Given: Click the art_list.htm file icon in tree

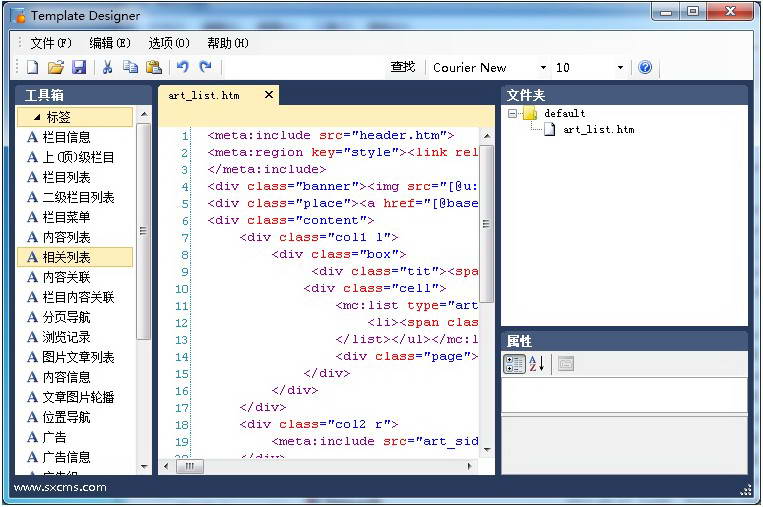Looking at the screenshot, I should click(549, 129).
